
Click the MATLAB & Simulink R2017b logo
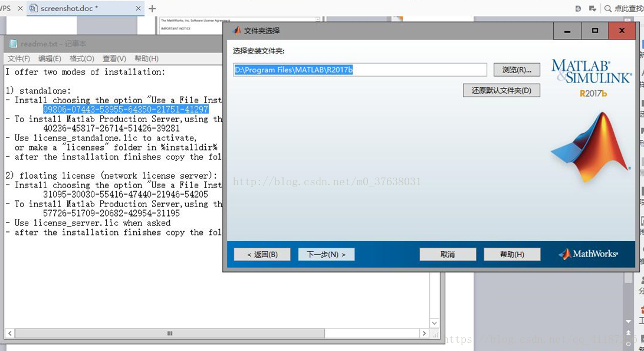(x=592, y=78)
